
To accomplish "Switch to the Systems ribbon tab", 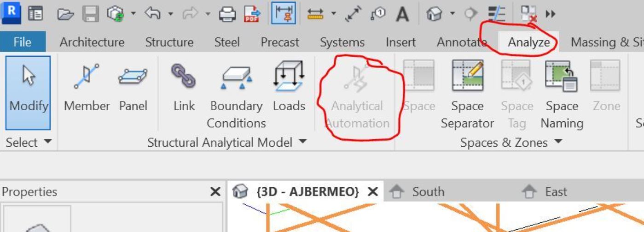I will pos(342,42).
